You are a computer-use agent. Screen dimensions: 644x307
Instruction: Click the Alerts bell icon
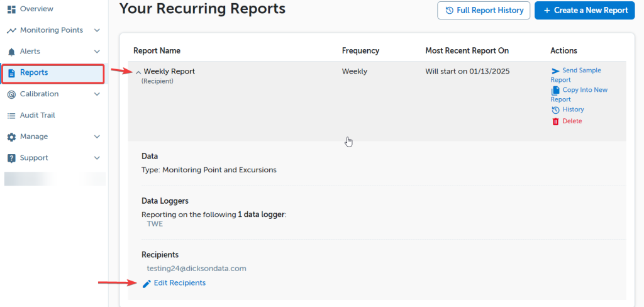click(11, 52)
